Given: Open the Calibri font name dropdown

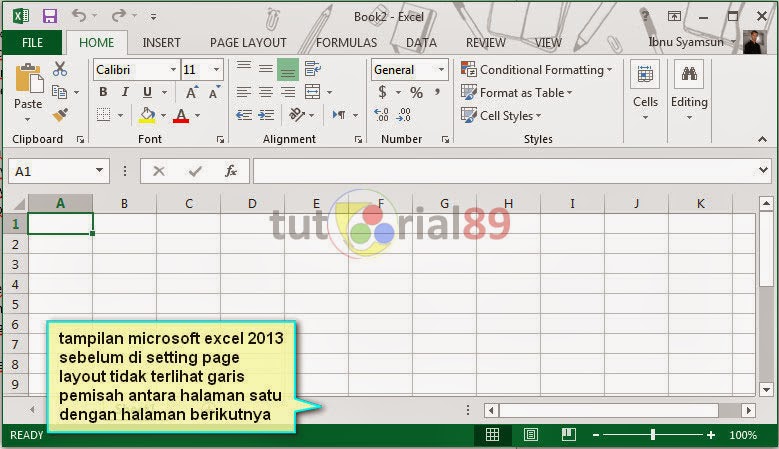Looking at the screenshot, I should (173, 70).
